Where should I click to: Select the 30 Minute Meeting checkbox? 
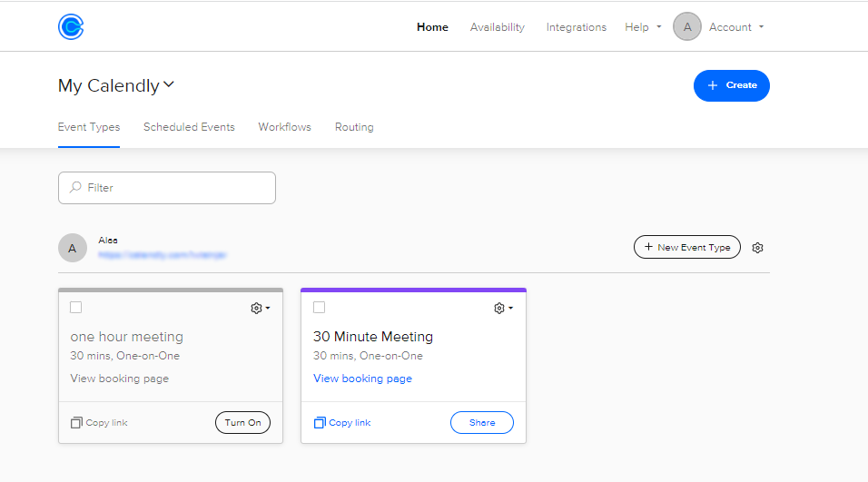[319, 307]
